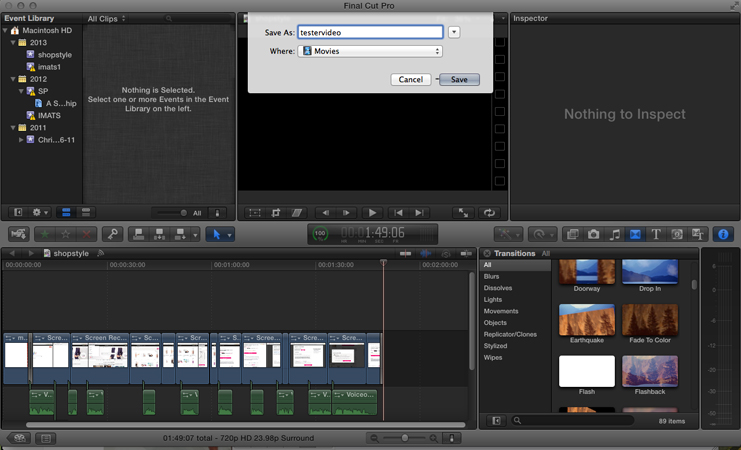Image resolution: width=741 pixels, height=450 pixels.
Task: Click Cancel in the export dialog
Action: tap(411, 79)
